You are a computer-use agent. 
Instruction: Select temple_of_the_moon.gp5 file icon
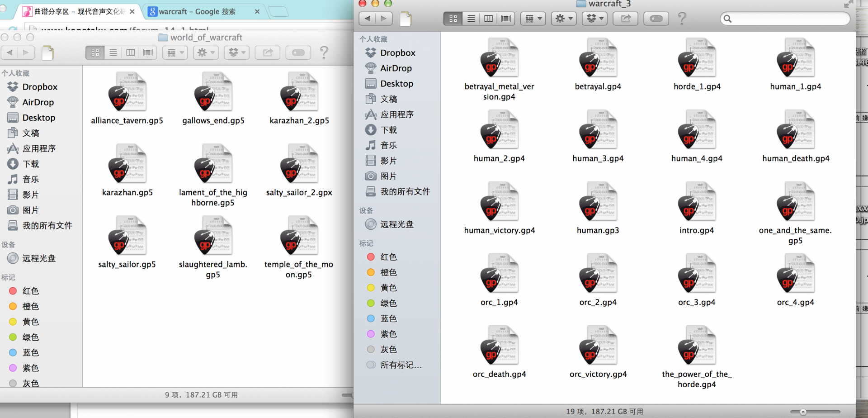pyautogui.click(x=299, y=236)
